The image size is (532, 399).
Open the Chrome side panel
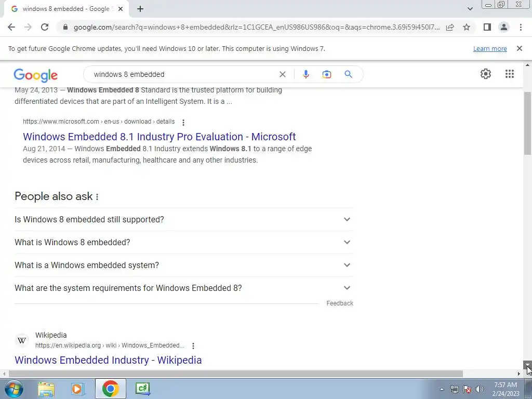click(x=487, y=27)
